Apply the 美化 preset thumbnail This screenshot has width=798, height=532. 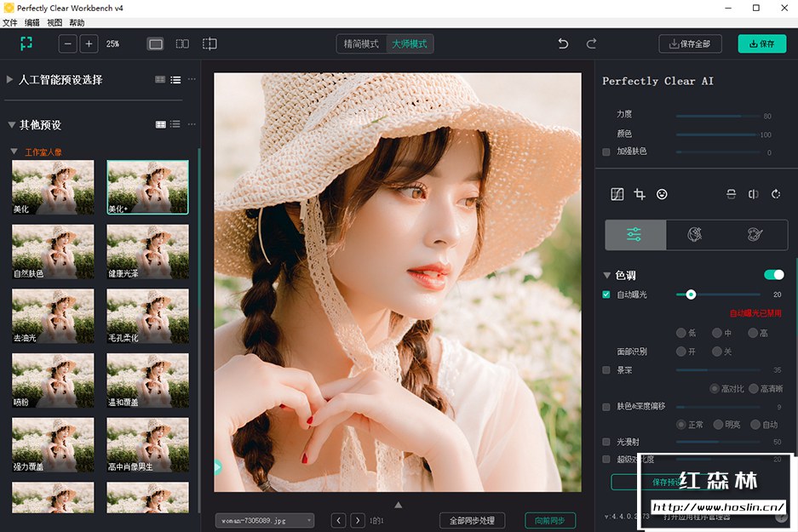(53, 187)
